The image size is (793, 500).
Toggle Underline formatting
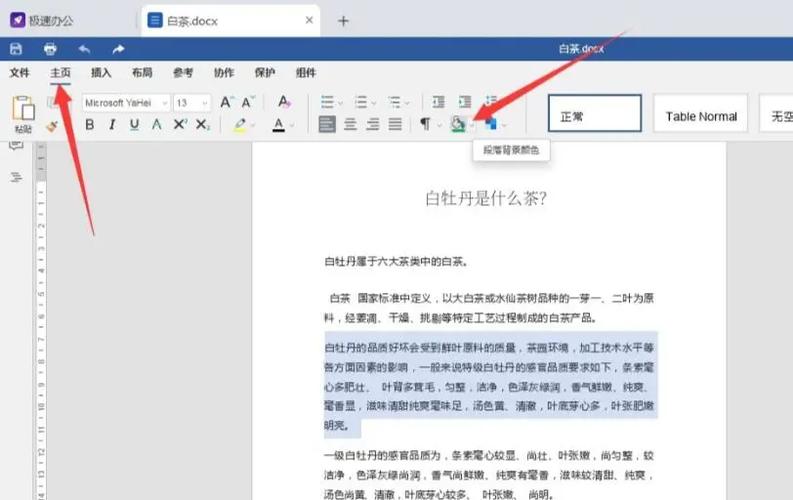coord(134,124)
